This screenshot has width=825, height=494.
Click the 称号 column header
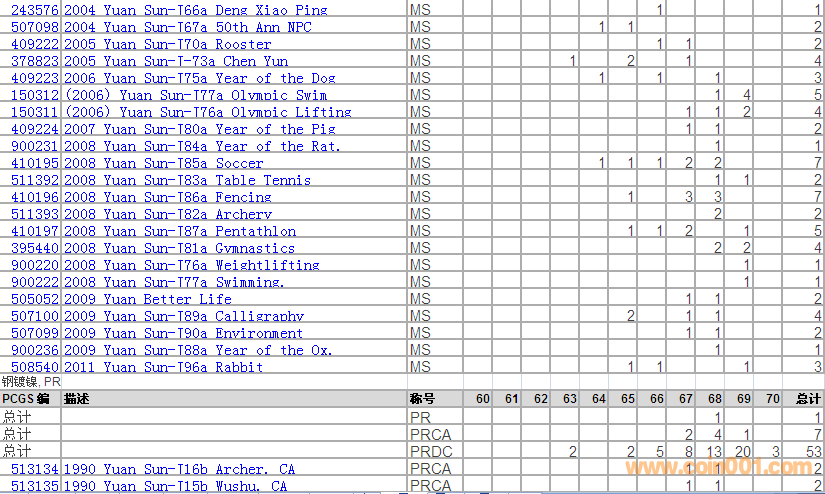(x=423, y=399)
